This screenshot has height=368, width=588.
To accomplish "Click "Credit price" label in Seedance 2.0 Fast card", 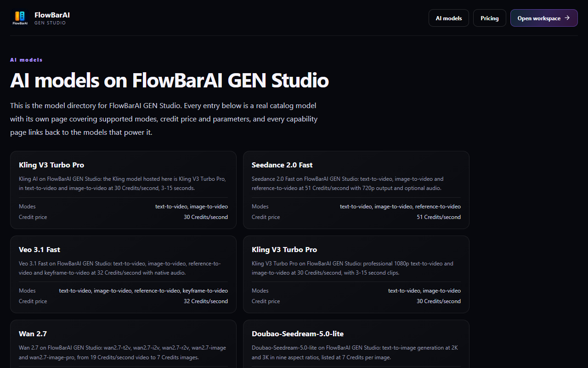I will (x=266, y=217).
